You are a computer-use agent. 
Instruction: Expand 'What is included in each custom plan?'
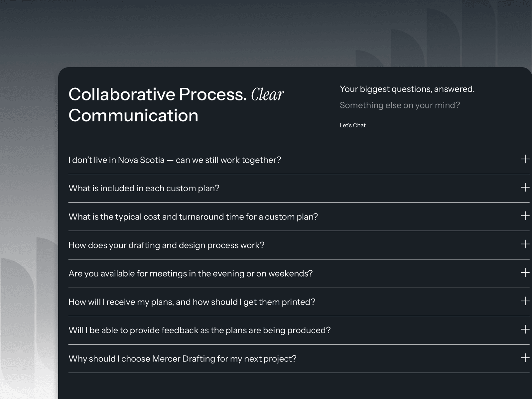pos(299,188)
